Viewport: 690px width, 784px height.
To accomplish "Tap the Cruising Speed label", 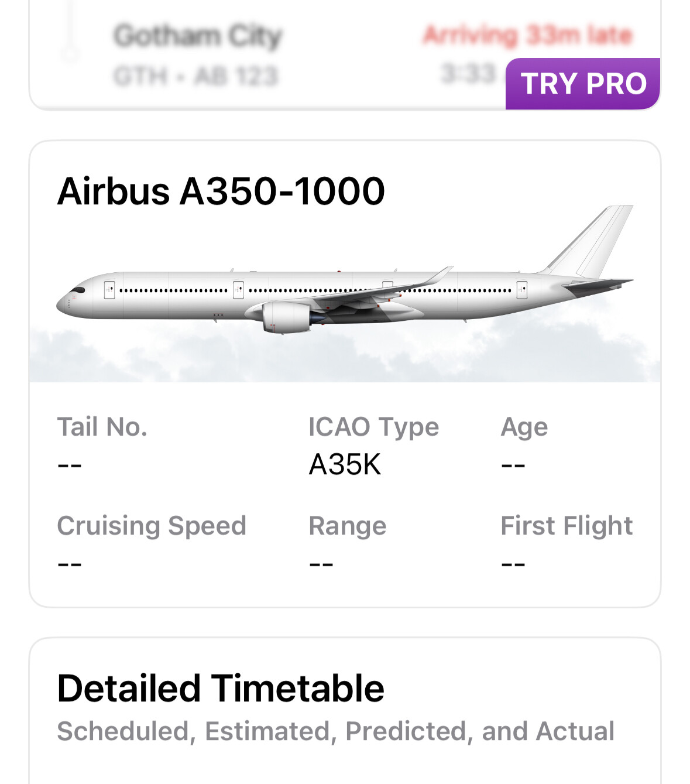I will point(152,526).
